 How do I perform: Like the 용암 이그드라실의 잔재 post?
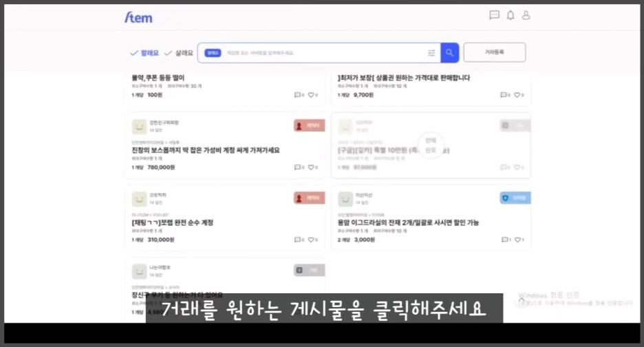coord(517,240)
